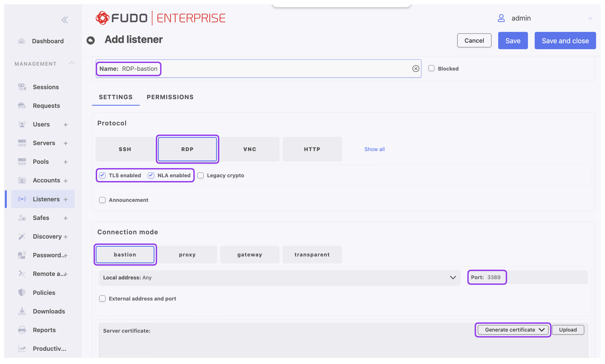Click the Productivity chart icon
Viewport: 605px width, 364px height.
tap(22, 349)
